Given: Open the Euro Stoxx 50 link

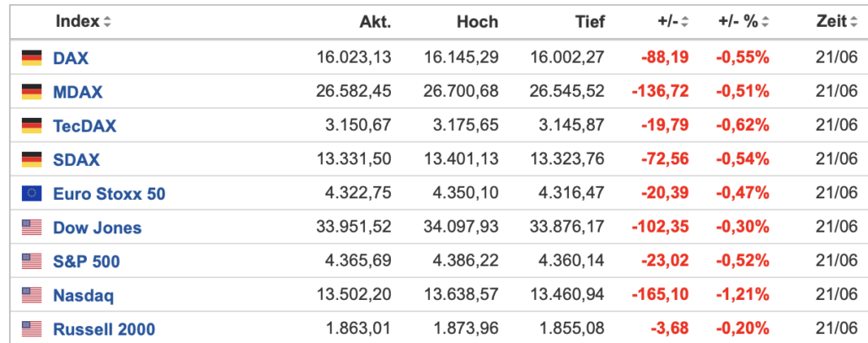Looking at the screenshot, I should coord(109,194).
